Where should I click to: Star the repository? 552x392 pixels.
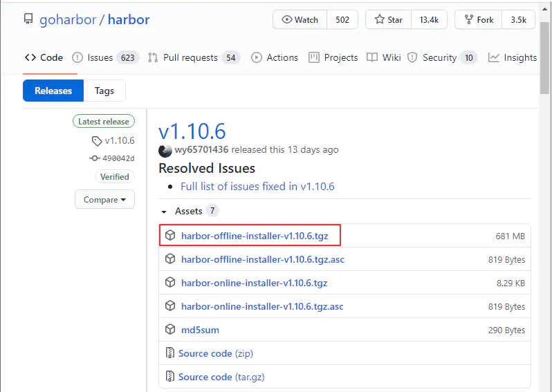point(389,20)
